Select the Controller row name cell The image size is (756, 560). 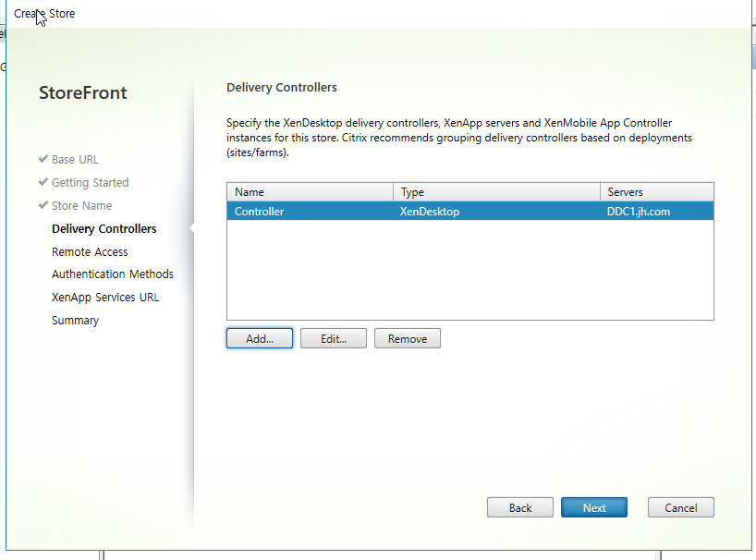point(259,212)
